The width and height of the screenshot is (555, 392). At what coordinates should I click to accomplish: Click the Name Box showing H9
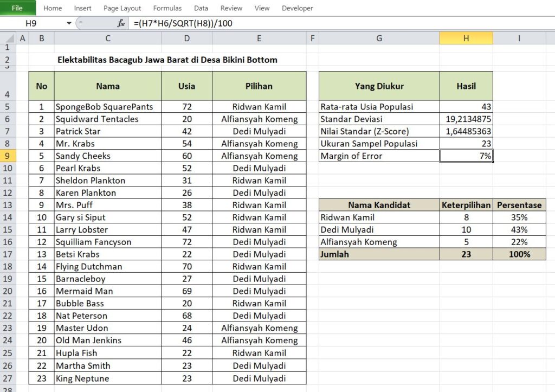click(33, 23)
